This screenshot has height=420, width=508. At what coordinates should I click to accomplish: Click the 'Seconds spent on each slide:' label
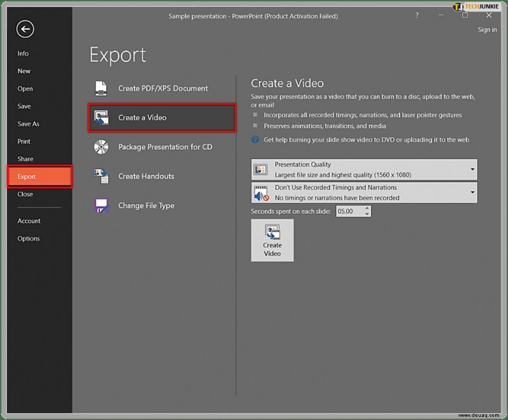click(x=291, y=211)
